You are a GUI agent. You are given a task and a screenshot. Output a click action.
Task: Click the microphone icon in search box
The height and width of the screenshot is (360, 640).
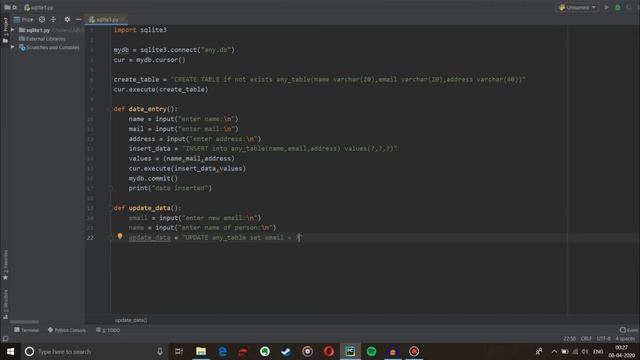tap(160, 351)
